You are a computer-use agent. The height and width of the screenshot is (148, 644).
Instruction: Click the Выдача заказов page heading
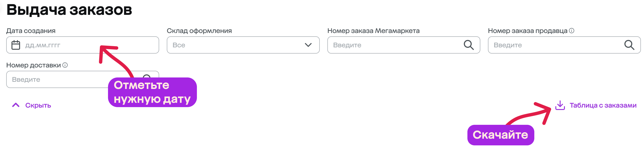(x=69, y=10)
